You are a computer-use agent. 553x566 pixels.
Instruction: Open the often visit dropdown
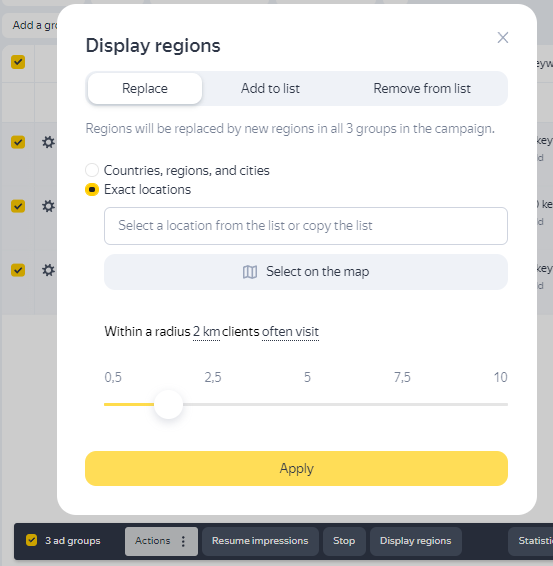click(x=290, y=331)
